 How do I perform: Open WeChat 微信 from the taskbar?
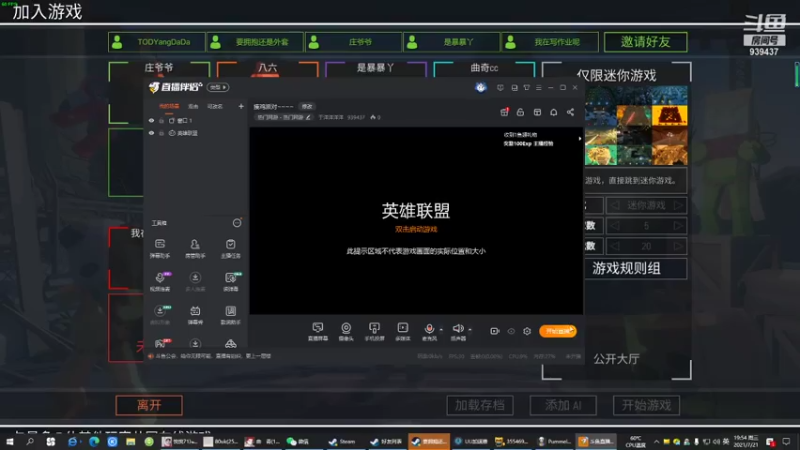(x=298, y=441)
